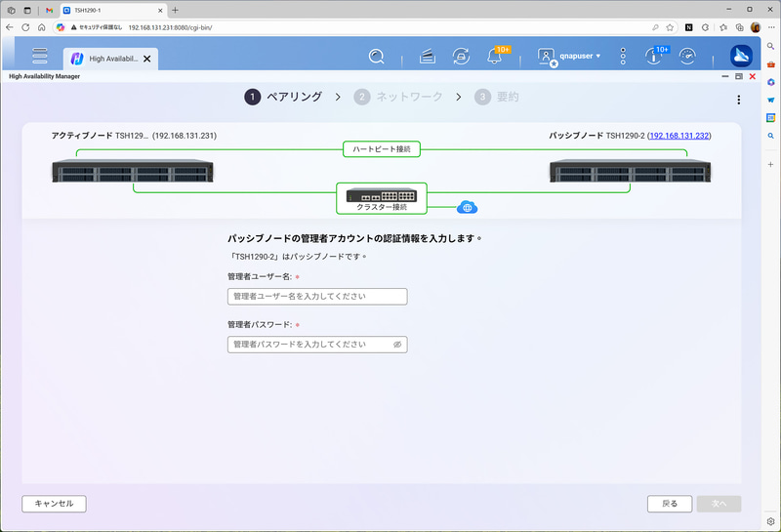This screenshot has height=532, width=781.
Task: Click the round cloud assistant icon
Action: 741,56
